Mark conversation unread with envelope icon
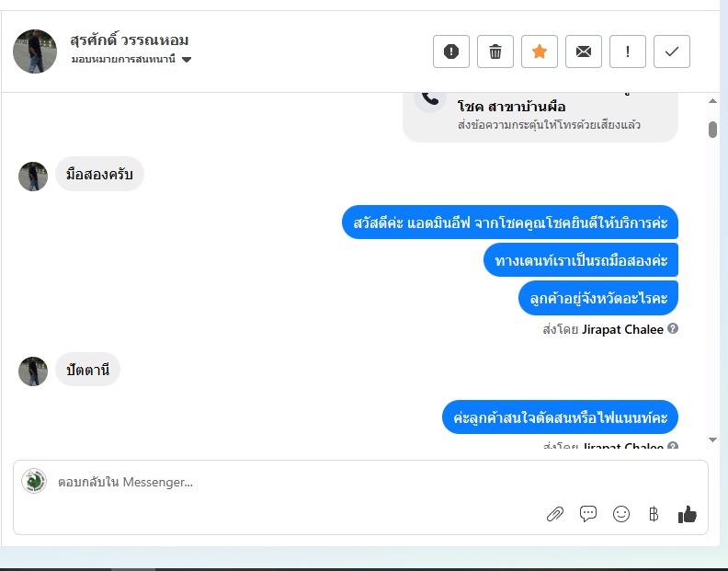 (583, 51)
